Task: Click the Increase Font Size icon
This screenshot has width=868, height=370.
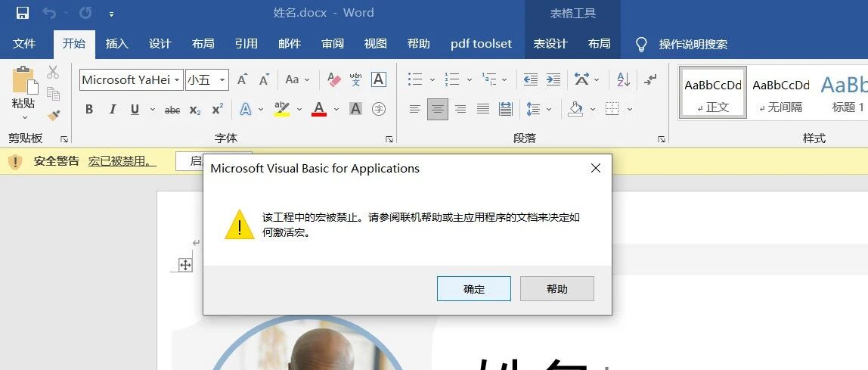Action: pyautogui.click(x=242, y=79)
